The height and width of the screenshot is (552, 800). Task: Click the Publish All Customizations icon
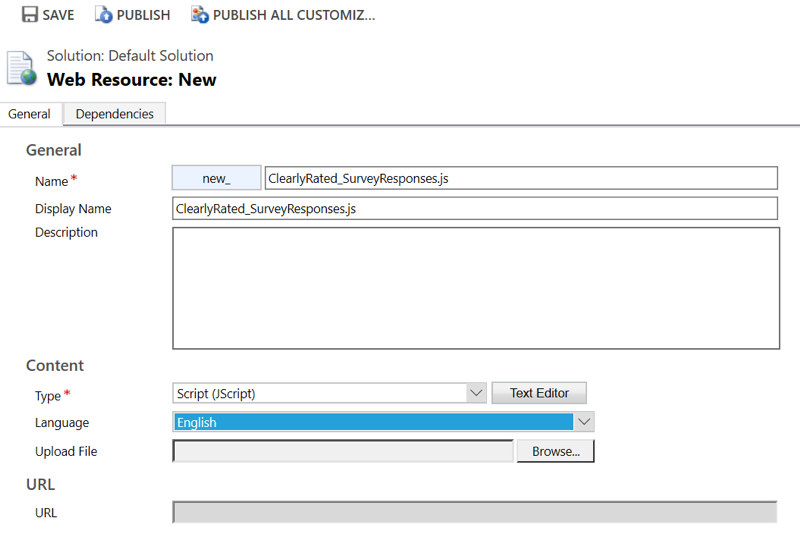click(x=199, y=14)
